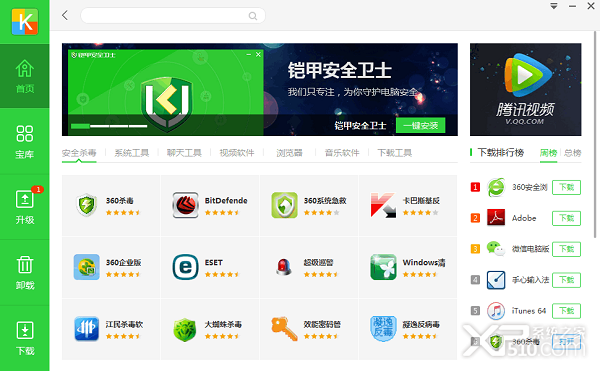Viewport: 600px width, 371px height.
Task: Click the Adobe Reader icon in ranking
Action: [496, 218]
